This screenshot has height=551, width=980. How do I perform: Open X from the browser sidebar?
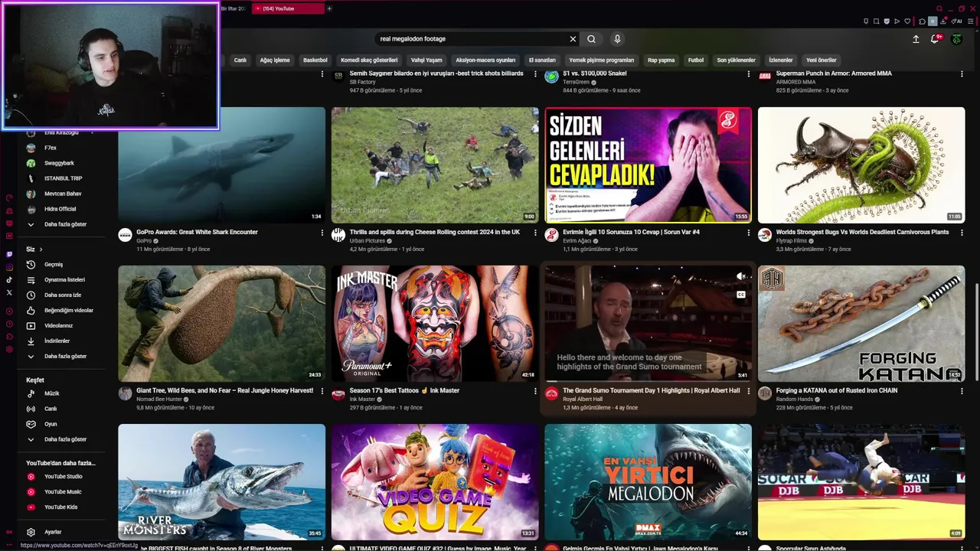point(9,292)
